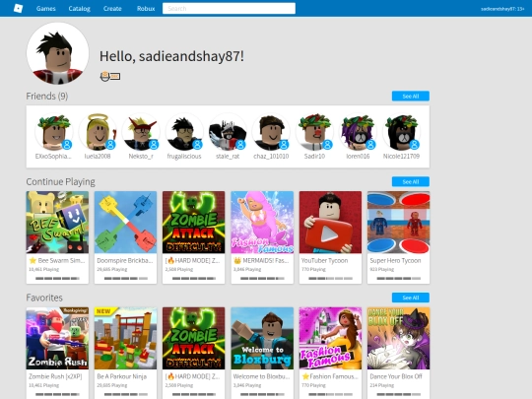Viewport: 532px width, 399px height.
Task: Open Zombie Attack thumbnail in Continue Playing
Action: tap(194, 223)
